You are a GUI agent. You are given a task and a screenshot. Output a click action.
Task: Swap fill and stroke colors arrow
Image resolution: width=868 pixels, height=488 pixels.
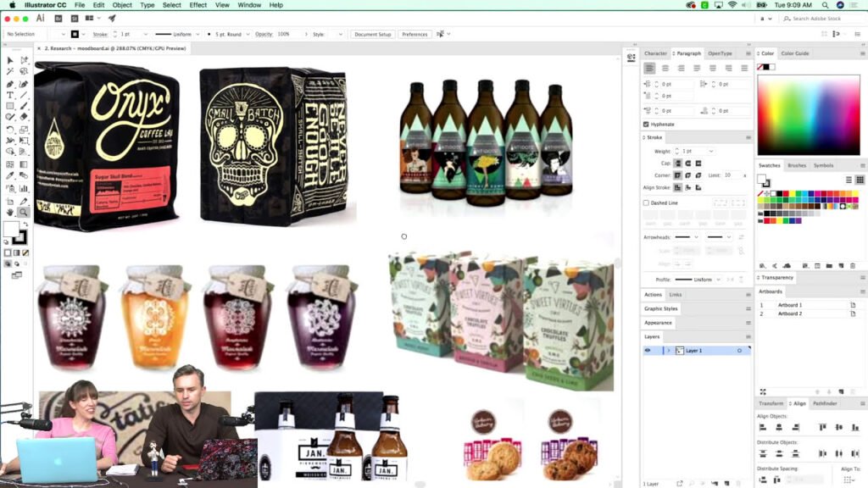(x=25, y=224)
